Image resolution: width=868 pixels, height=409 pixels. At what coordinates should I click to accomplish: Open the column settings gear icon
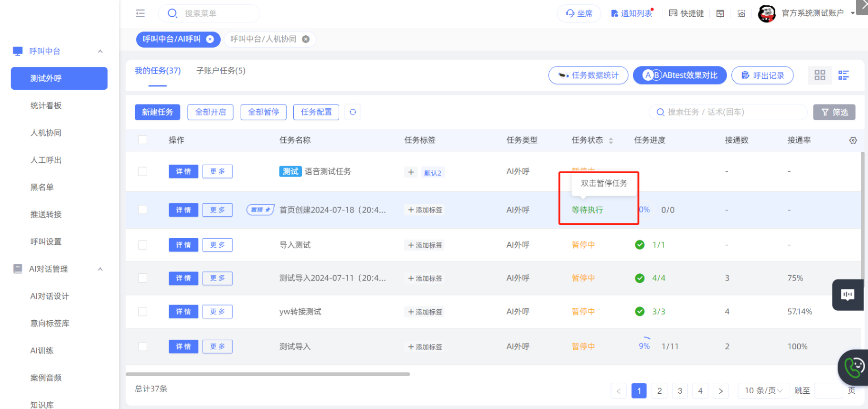(x=853, y=140)
